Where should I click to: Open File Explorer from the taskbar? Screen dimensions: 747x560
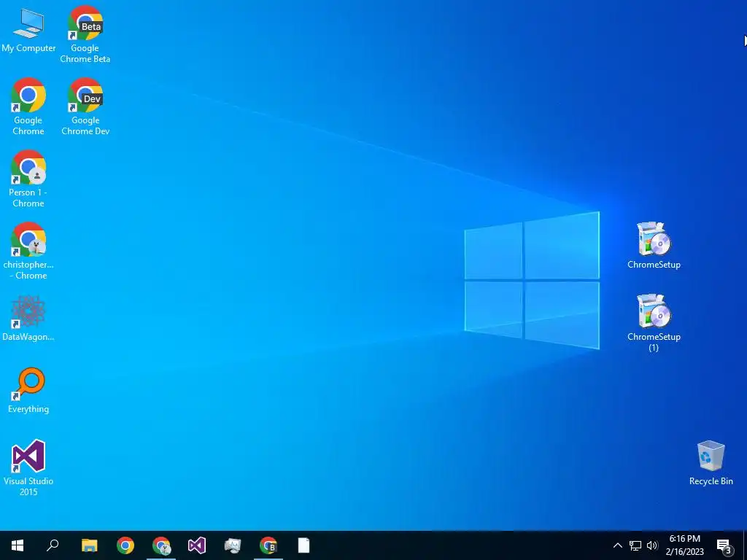pyautogui.click(x=89, y=545)
